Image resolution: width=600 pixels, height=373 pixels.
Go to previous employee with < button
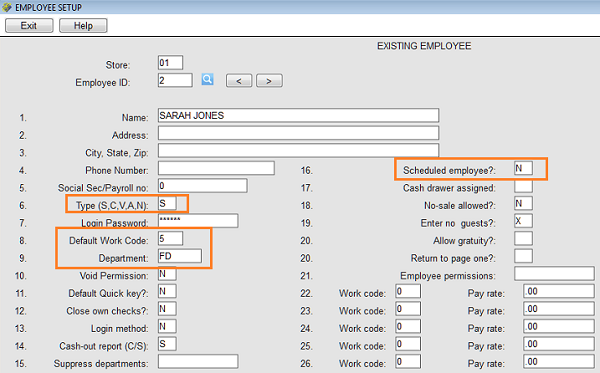tap(239, 81)
